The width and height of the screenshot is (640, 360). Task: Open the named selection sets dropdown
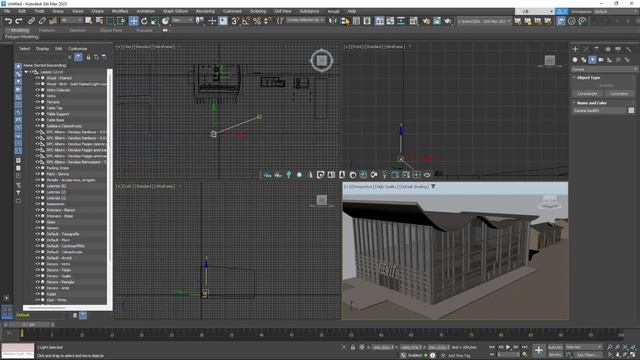pyautogui.click(x=305, y=20)
